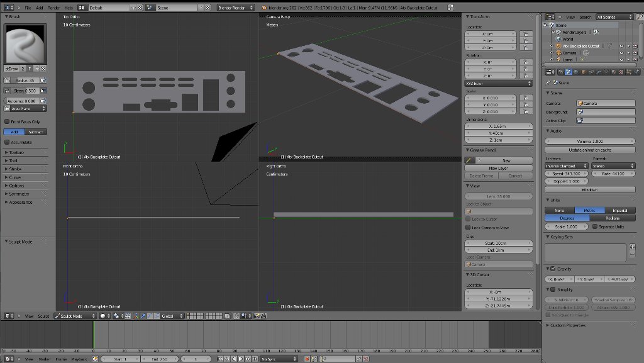Open the Render menu

[x=53, y=8]
